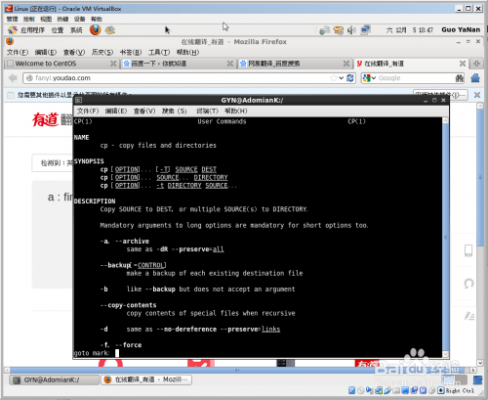488x400 pixels.
Task: Click the volume speaker icon in the panel
Action: point(352,30)
